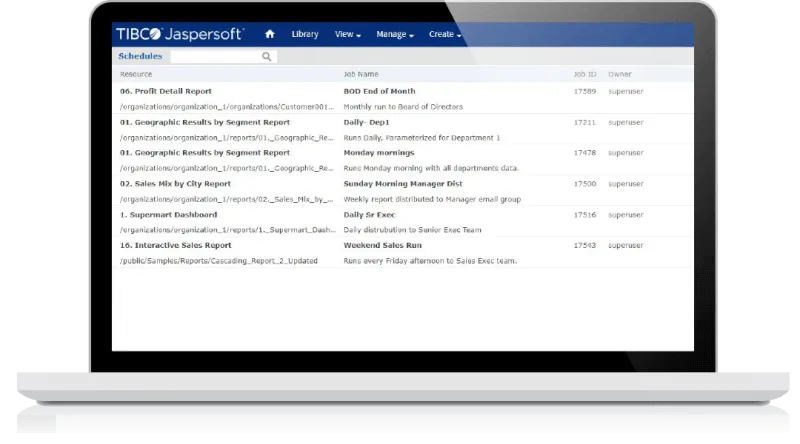Viewport: 800px width, 444px height.
Task: Sort by the Job Name column header
Action: (361, 74)
